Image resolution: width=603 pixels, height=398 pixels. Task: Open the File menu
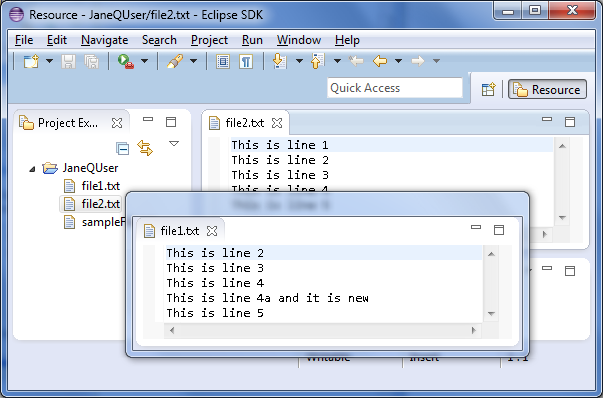click(24, 40)
